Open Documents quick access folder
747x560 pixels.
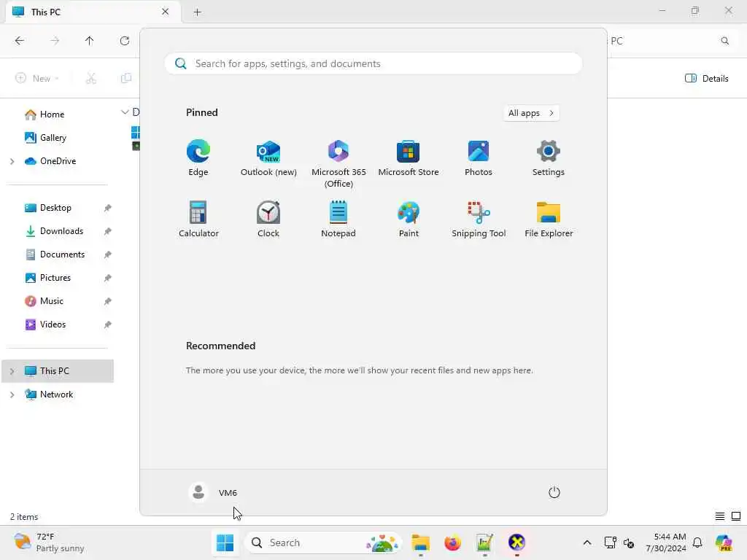62,254
